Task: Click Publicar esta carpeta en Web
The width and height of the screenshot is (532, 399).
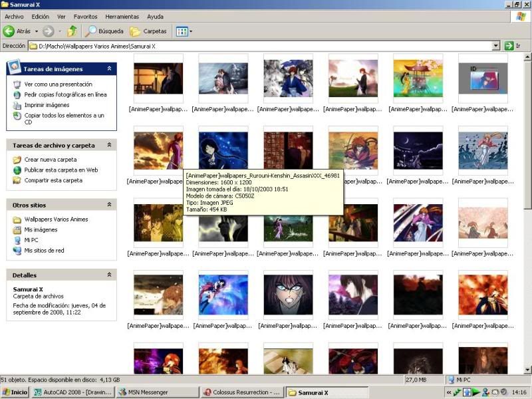Action: coord(61,170)
